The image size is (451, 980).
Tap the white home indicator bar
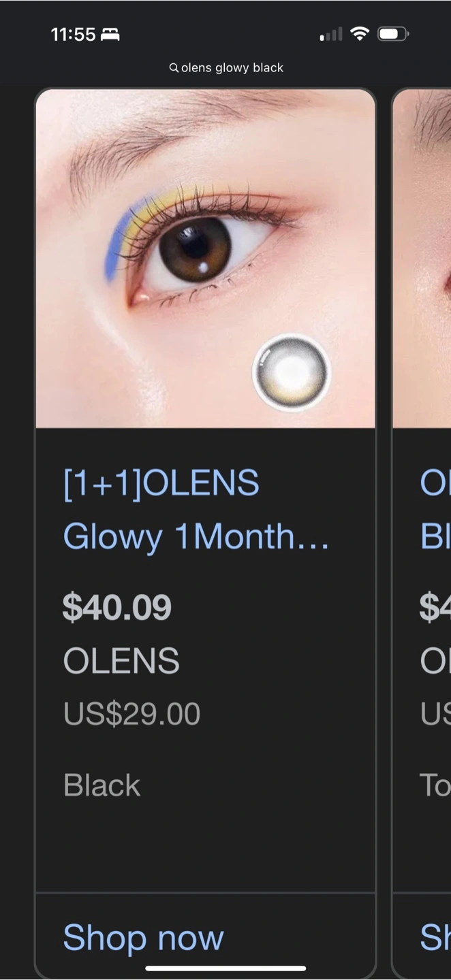coord(226,968)
